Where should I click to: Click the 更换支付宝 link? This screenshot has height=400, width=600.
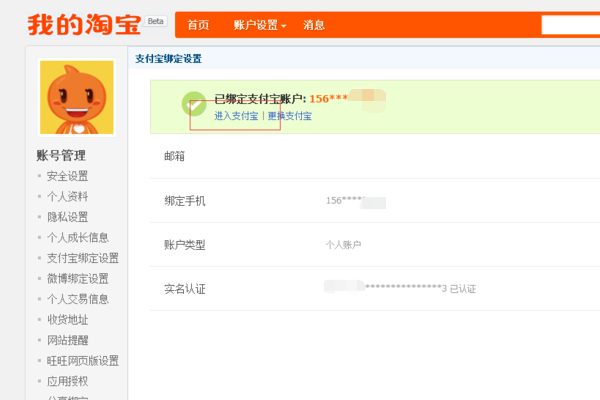point(290,116)
